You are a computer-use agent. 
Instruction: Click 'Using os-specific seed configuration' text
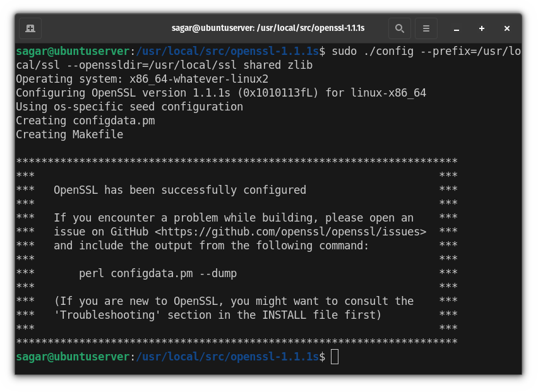(x=129, y=107)
